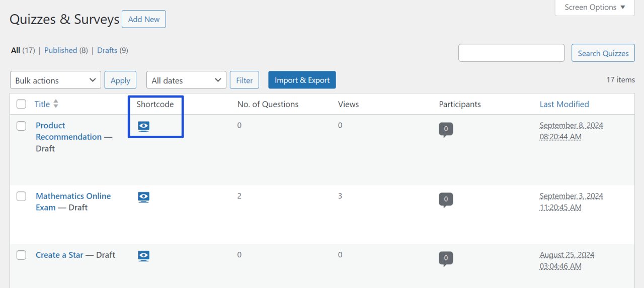Click the September 8, 2024 modified date
This screenshot has height=288, width=644.
coord(571,131)
